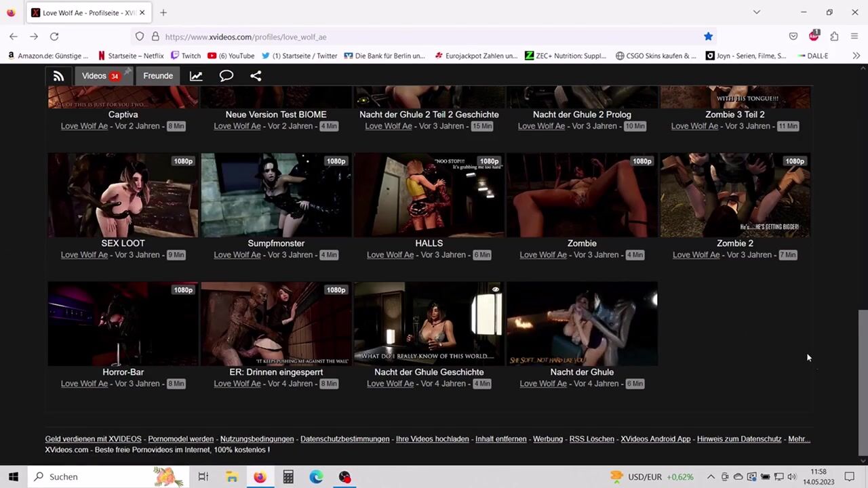Open a new browser tab
This screenshot has height=488, width=868.
(x=163, y=12)
